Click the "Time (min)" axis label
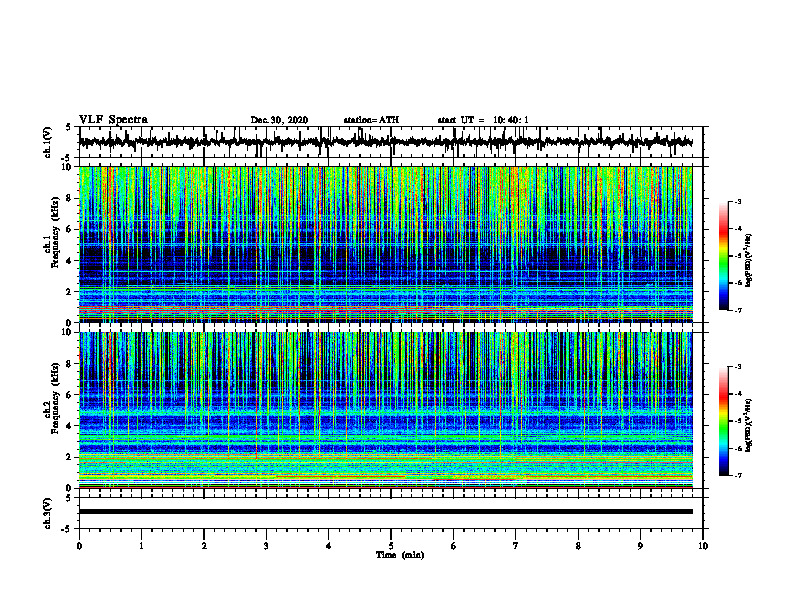792x612 pixels. (400, 555)
